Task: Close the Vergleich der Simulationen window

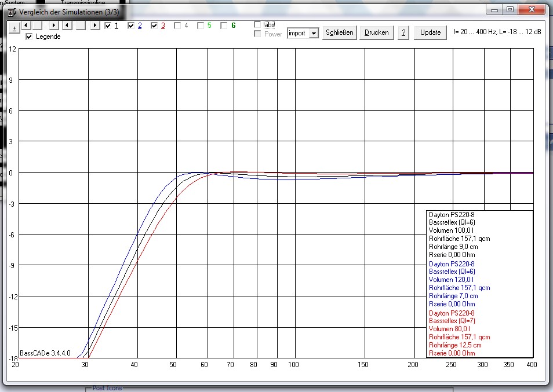Action: (532, 9)
